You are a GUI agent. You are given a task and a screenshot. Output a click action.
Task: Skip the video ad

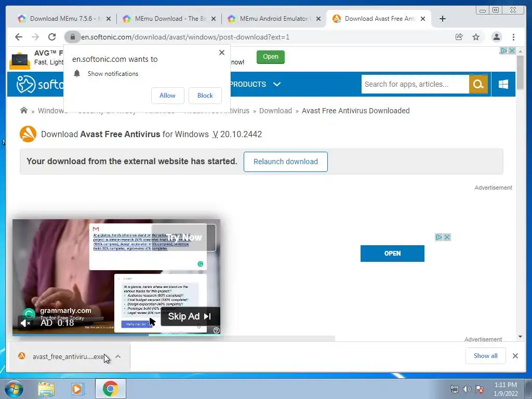tap(190, 316)
